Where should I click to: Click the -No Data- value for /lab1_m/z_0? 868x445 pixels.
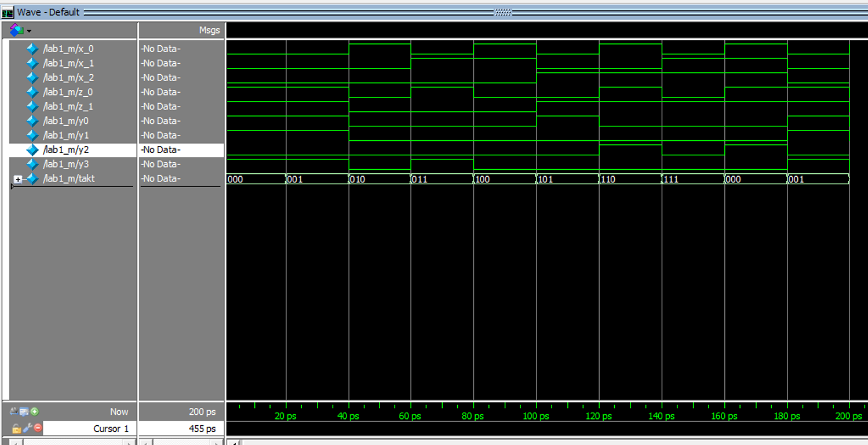click(x=161, y=92)
